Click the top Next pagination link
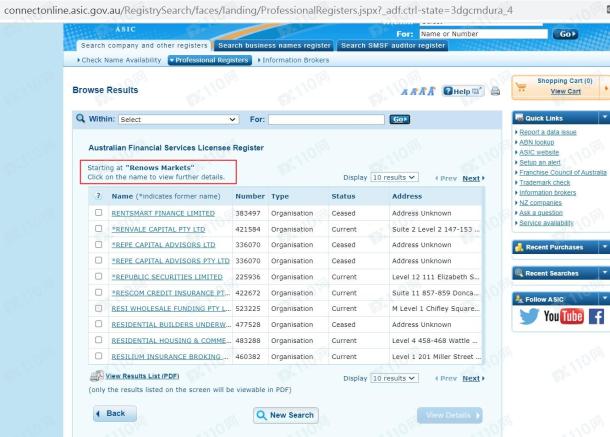Image resolution: width=610 pixels, height=437 pixels. [x=471, y=179]
